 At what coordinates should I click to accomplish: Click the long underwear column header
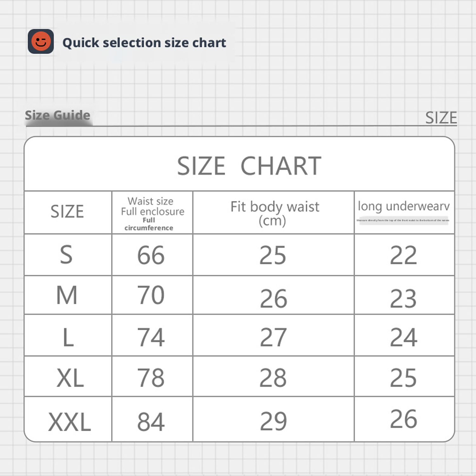pos(404,206)
